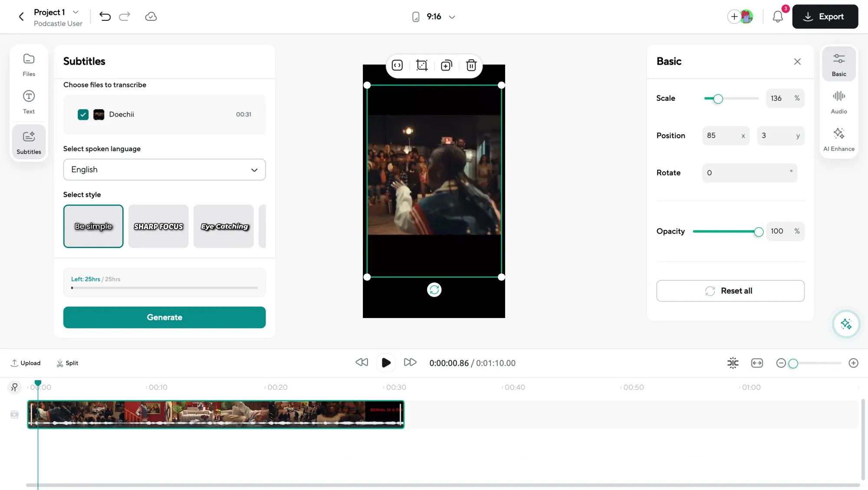Open the AI Enhance panel
The image size is (868, 490).
838,139
